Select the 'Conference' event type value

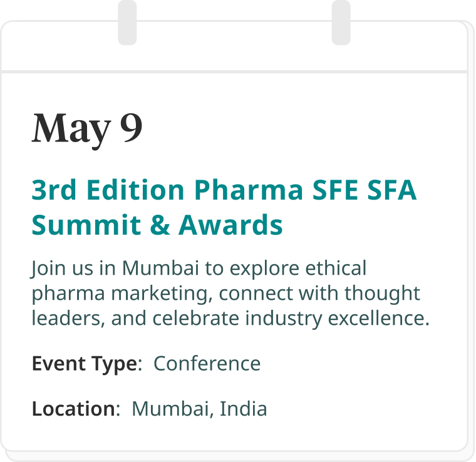coord(207,364)
